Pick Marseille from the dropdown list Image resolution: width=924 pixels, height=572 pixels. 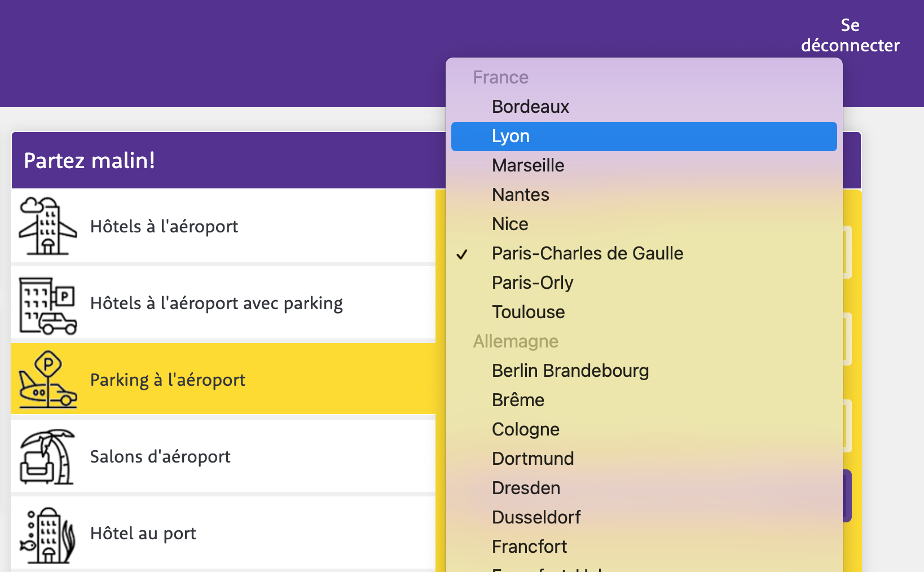[x=528, y=166]
